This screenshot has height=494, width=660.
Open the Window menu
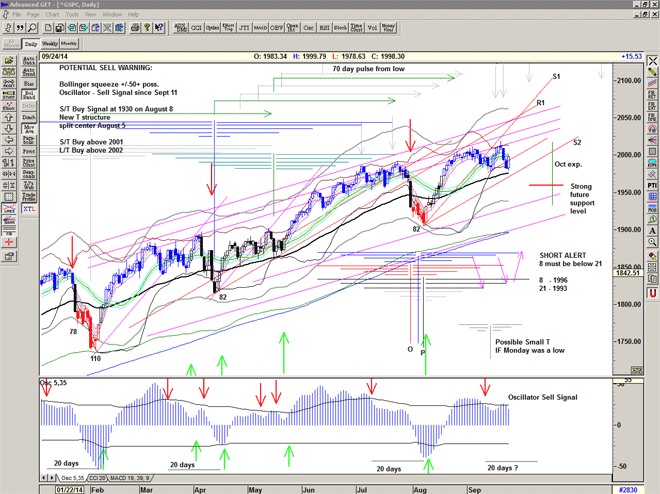click(x=112, y=15)
